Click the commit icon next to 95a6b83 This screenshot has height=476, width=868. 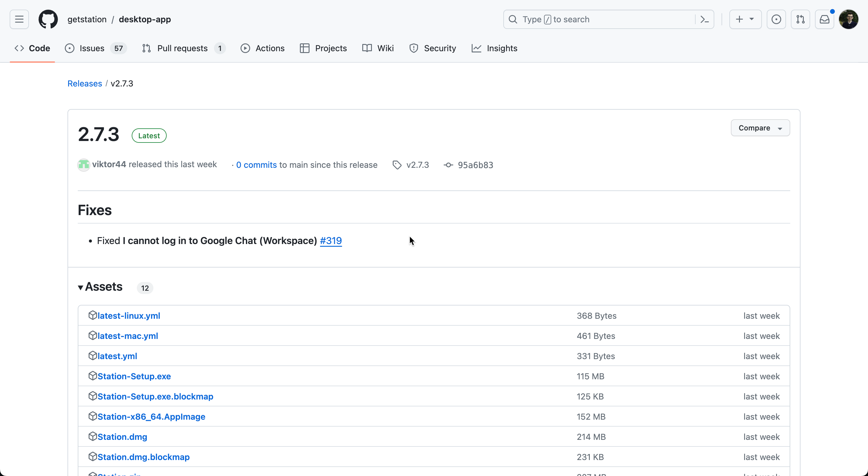pyautogui.click(x=448, y=165)
